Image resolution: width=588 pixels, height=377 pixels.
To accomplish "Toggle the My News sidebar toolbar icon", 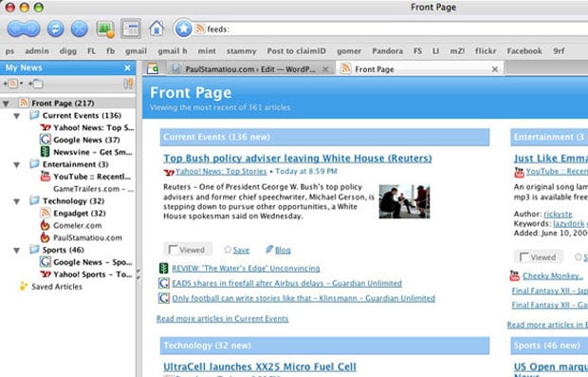I will pyautogui.click(x=131, y=28).
